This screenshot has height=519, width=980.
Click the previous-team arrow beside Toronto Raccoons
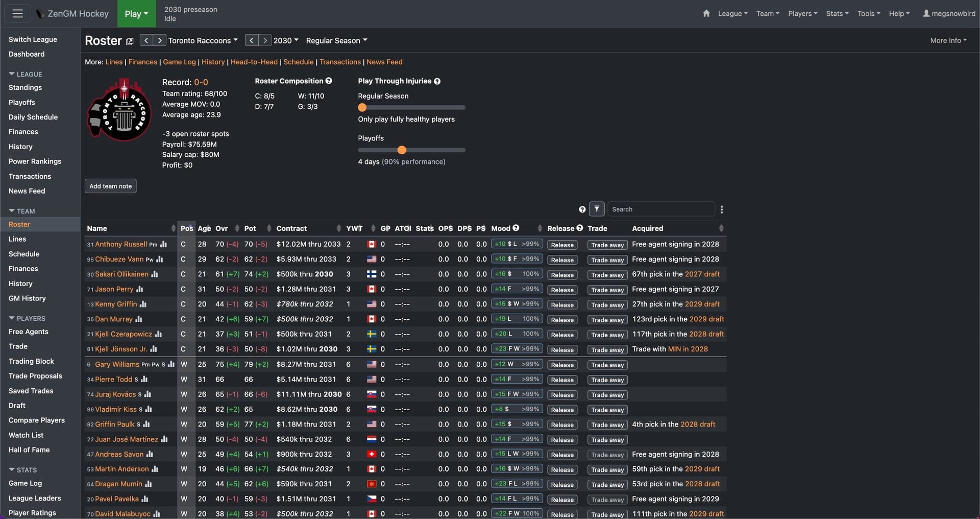[146, 40]
